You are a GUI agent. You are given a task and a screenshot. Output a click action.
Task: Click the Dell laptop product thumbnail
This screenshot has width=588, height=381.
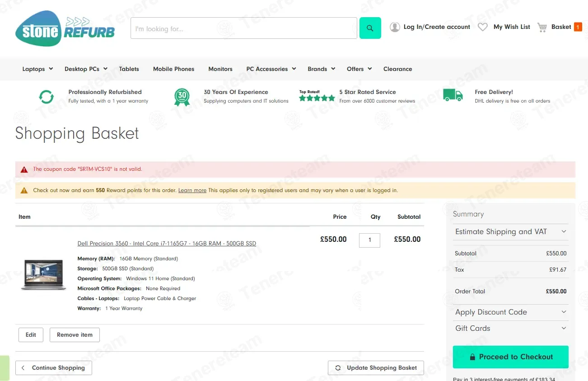(44, 275)
